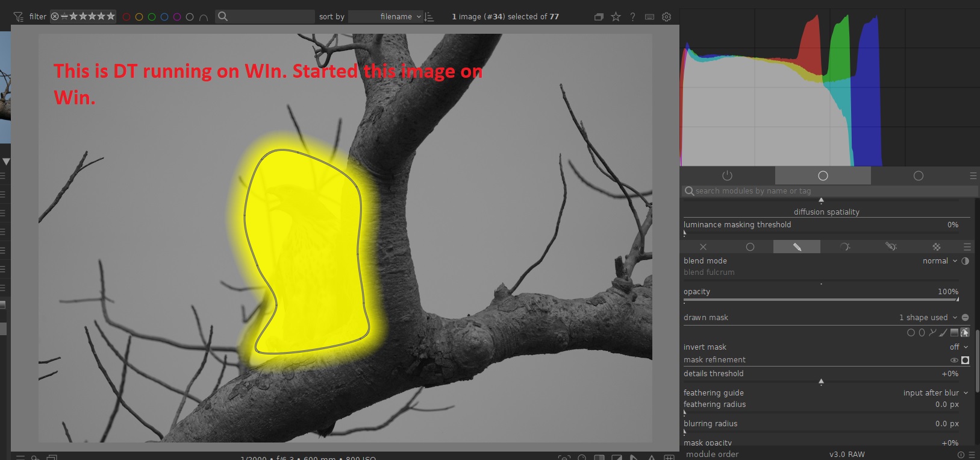Toggle polarity of drawn mask

click(x=965, y=318)
